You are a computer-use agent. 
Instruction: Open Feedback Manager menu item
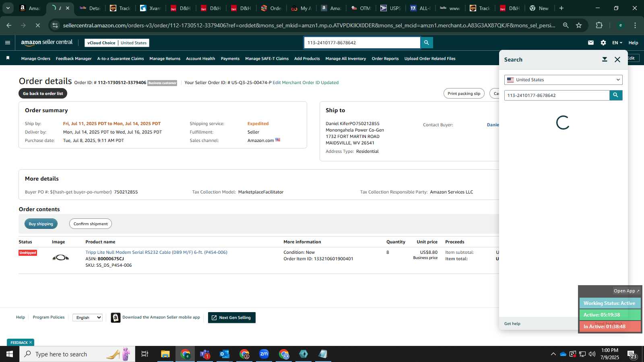point(74,59)
